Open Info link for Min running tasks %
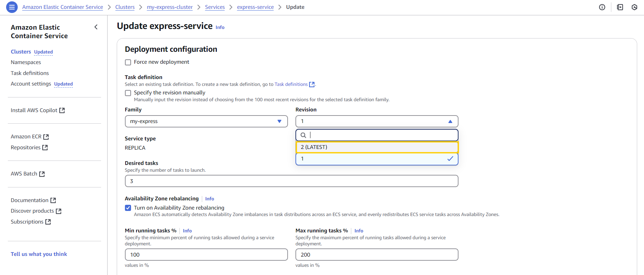 (x=187, y=231)
